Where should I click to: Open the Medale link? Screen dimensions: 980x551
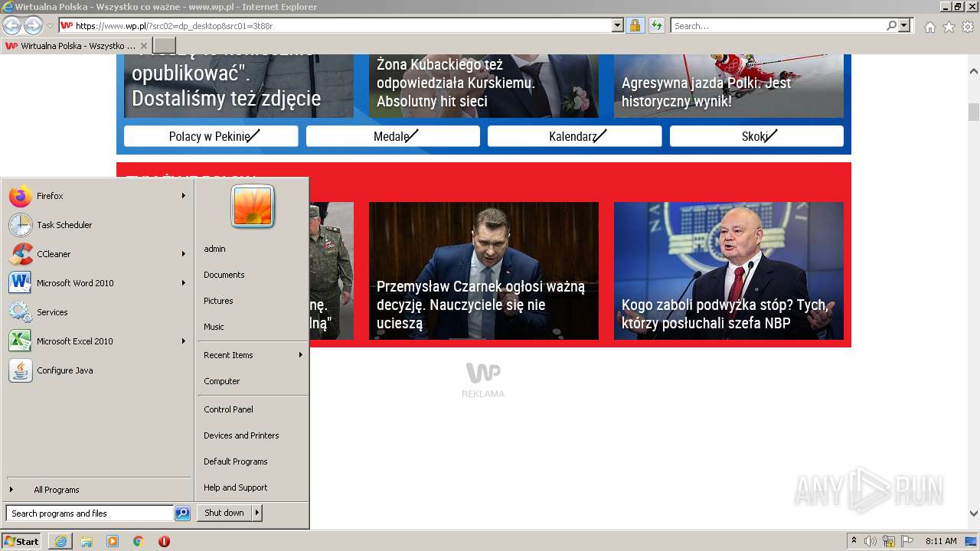[x=393, y=136]
